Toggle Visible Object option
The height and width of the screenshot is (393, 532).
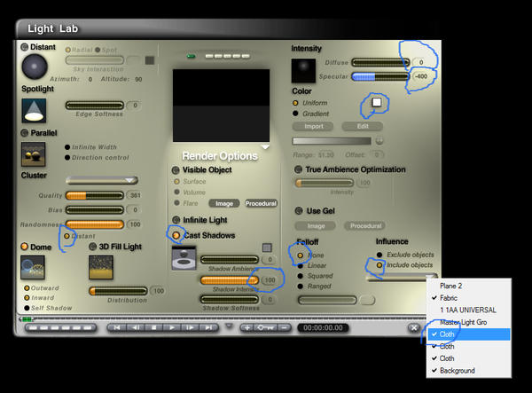click(176, 169)
